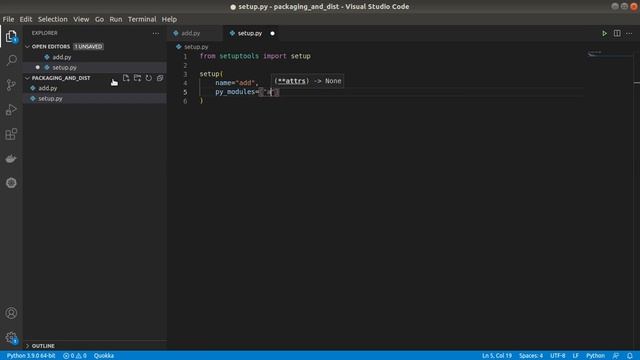This screenshot has width=640, height=360.
Task: Open the Extensions view
Action: [11, 134]
